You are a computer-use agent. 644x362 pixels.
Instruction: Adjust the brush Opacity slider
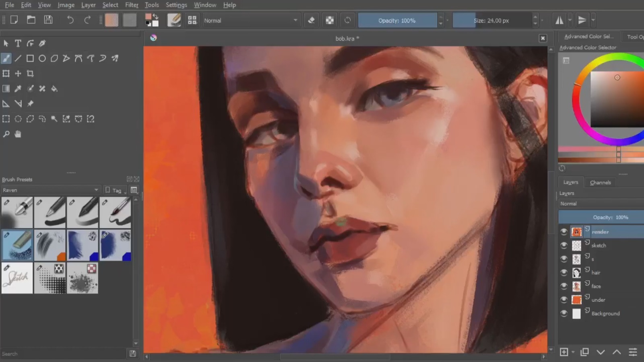click(x=397, y=21)
